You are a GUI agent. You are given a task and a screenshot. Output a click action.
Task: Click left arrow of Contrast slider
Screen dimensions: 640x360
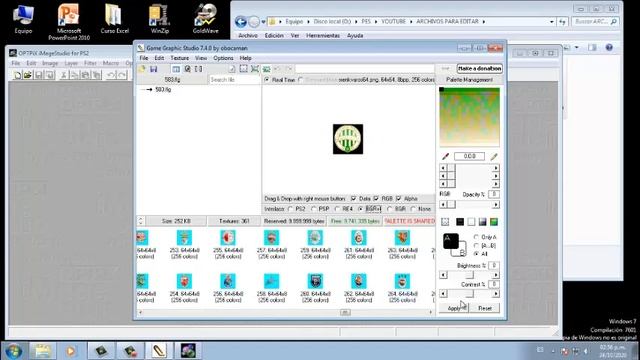pyautogui.click(x=443, y=293)
